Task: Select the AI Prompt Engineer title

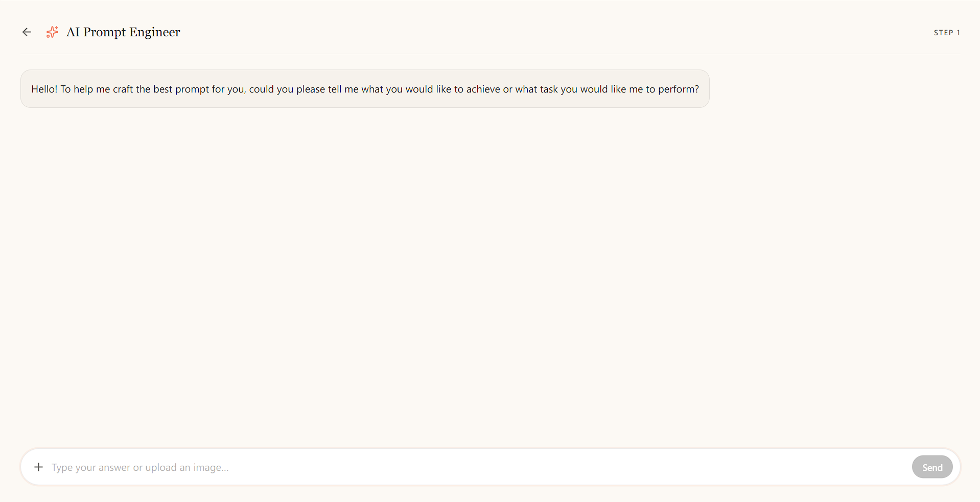Action: [x=123, y=32]
